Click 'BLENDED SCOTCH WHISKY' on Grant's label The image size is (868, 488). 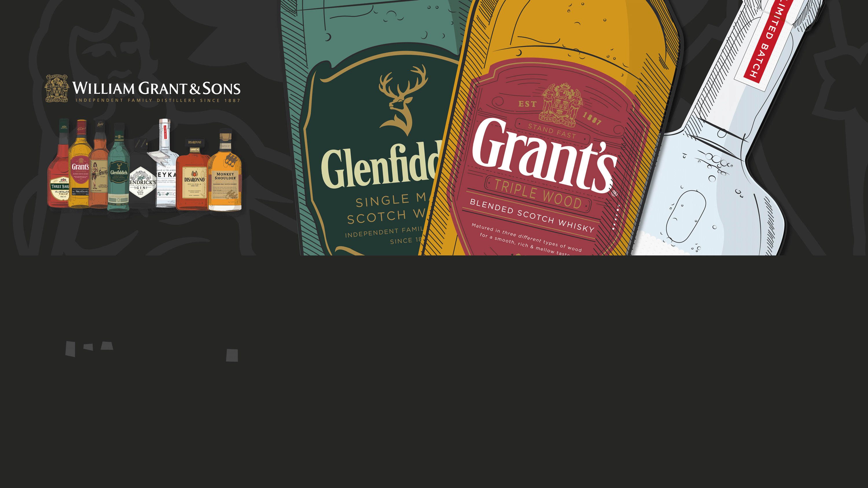click(x=532, y=216)
